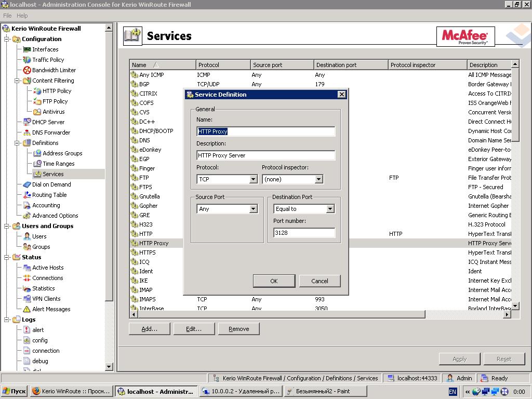Select the Services tree item
532x399 pixels.
[x=53, y=174]
